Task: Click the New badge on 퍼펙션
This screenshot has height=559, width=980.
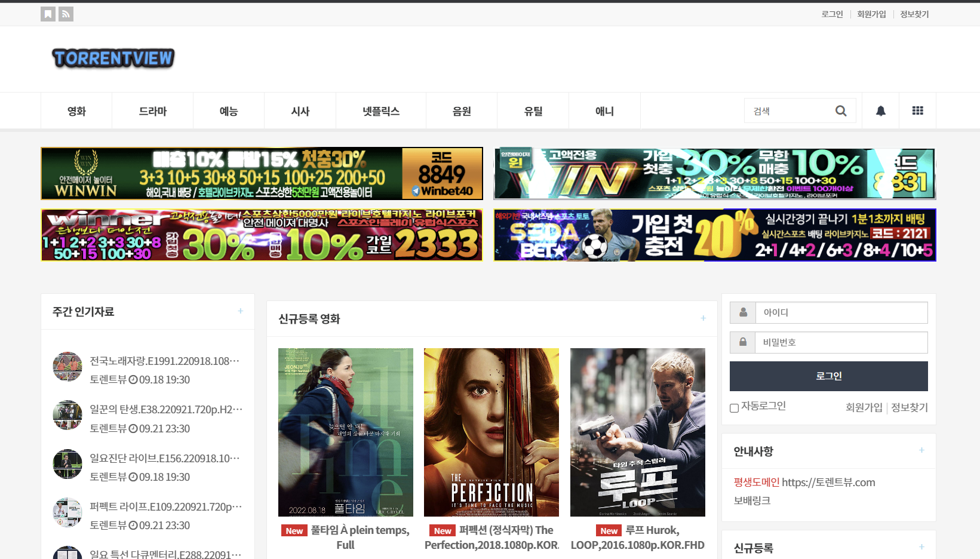Action: click(x=443, y=530)
